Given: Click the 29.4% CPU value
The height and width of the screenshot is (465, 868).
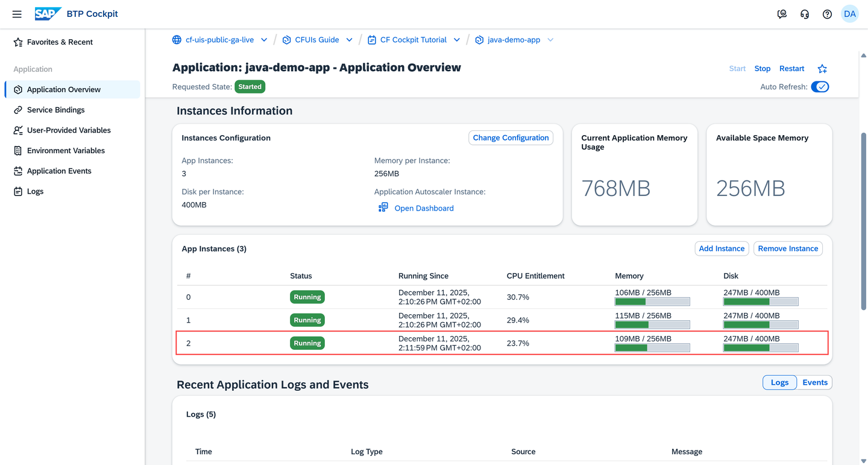Looking at the screenshot, I should coord(518,320).
